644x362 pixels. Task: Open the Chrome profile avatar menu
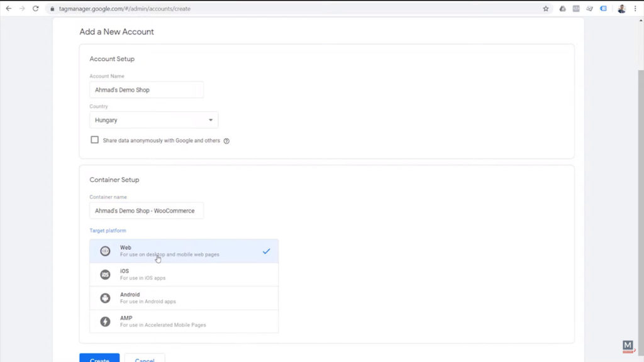tap(621, 8)
